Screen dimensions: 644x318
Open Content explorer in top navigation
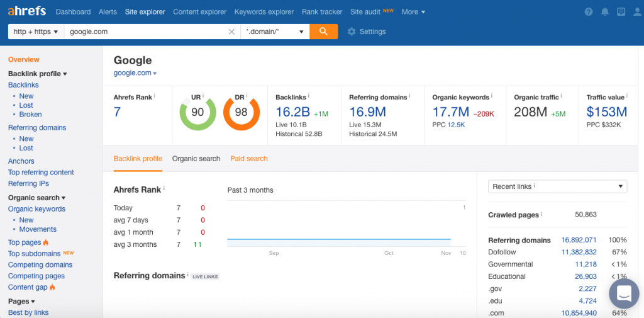point(199,12)
